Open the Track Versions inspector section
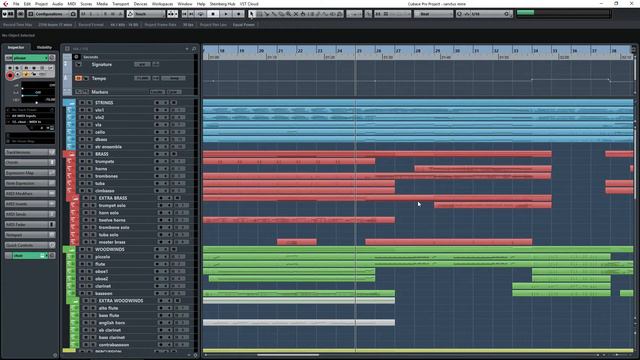The height and width of the screenshot is (360, 640). click(x=30, y=152)
